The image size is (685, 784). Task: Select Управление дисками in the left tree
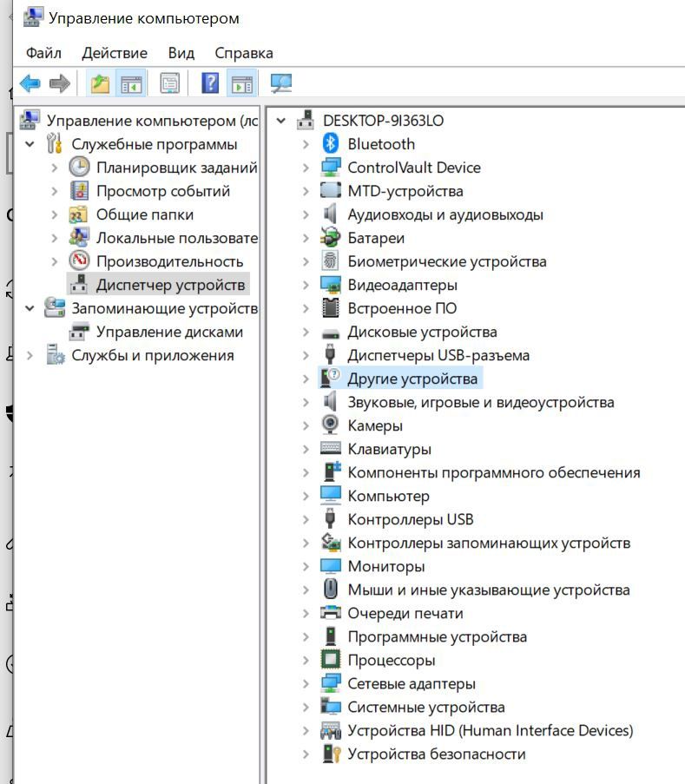169,332
